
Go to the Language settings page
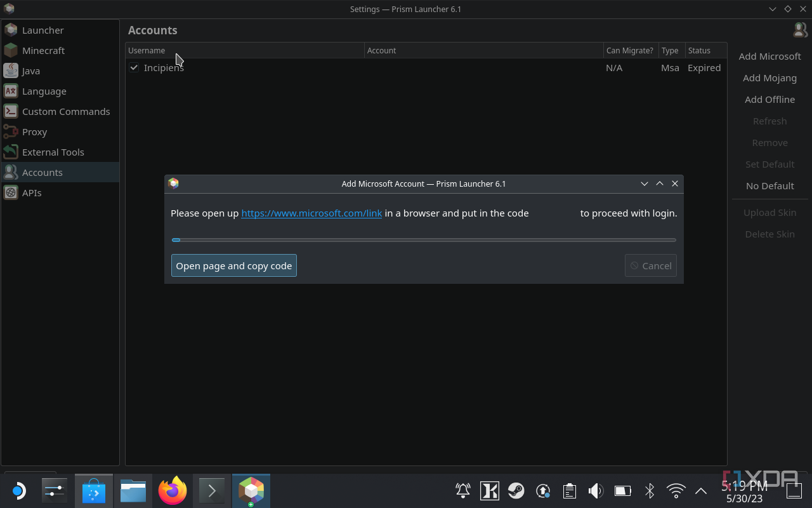click(60, 91)
